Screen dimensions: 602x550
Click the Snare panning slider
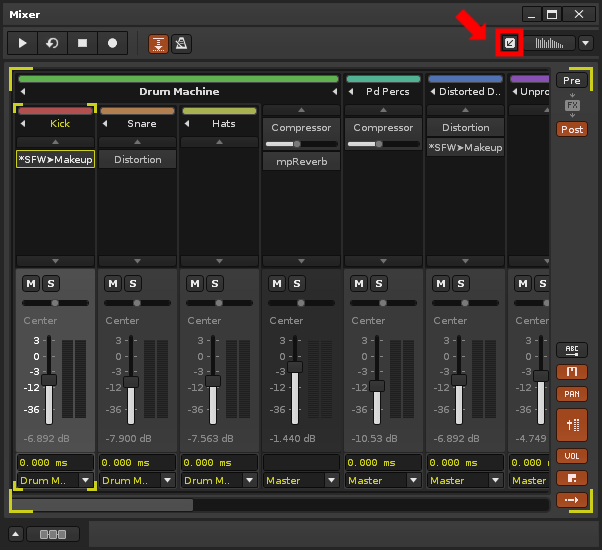coord(137,303)
